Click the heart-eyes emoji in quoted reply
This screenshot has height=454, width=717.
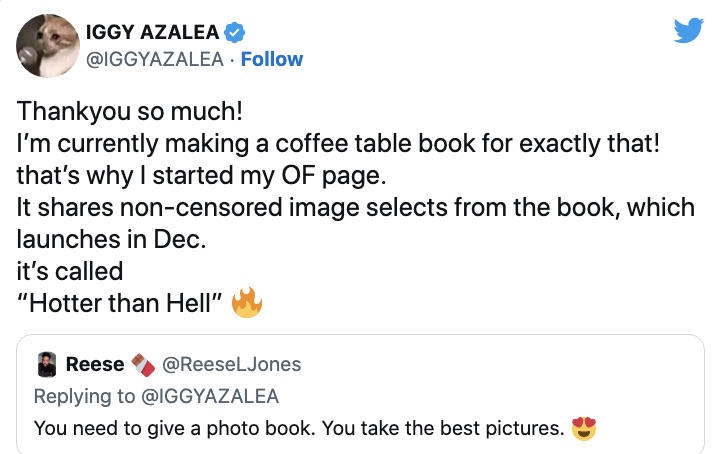[x=583, y=429]
